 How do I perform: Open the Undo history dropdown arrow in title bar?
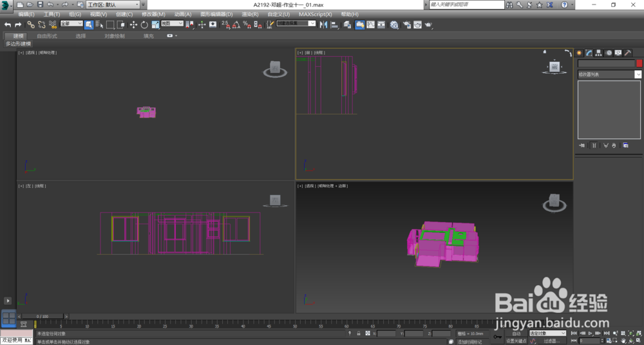pyautogui.click(x=57, y=5)
